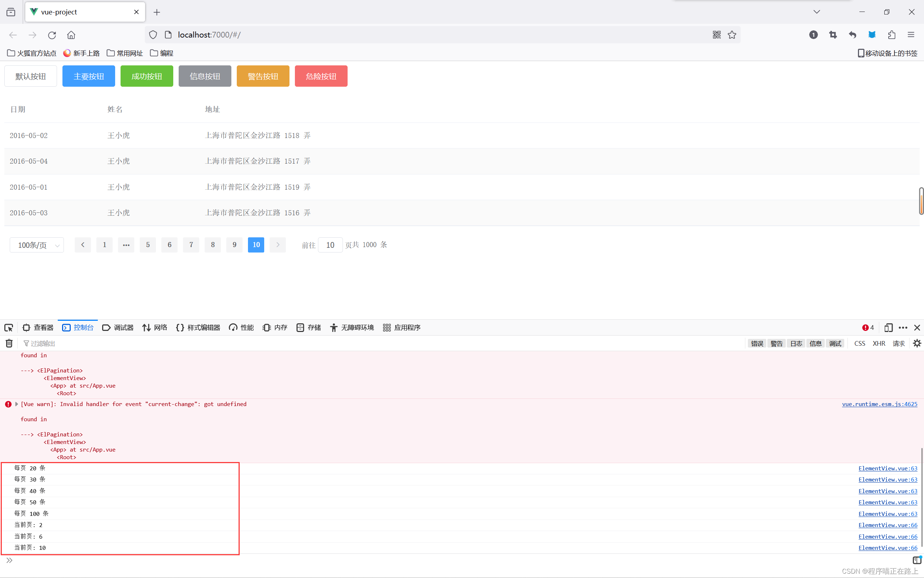Image resolution: width=924 pixels, height=578 pixels.
Task: Toggle the 日志 console filter
Action: tap(796, 344)
